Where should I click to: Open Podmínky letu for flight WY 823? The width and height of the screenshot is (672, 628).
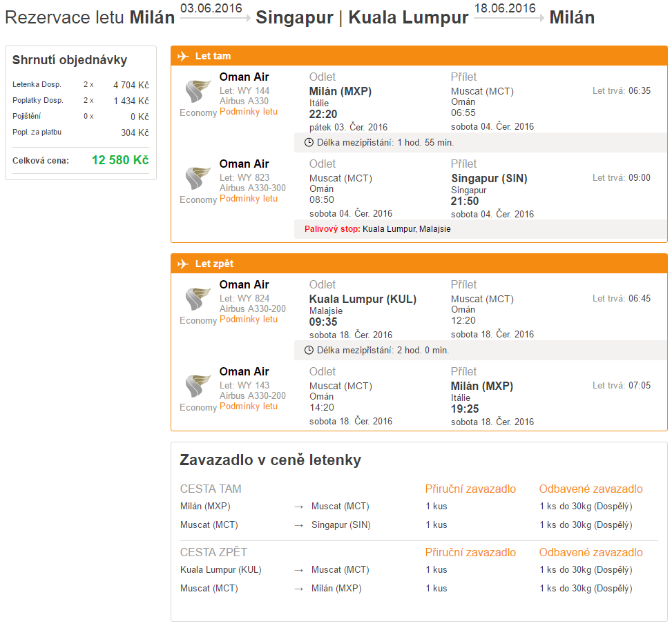pos(249,199)
